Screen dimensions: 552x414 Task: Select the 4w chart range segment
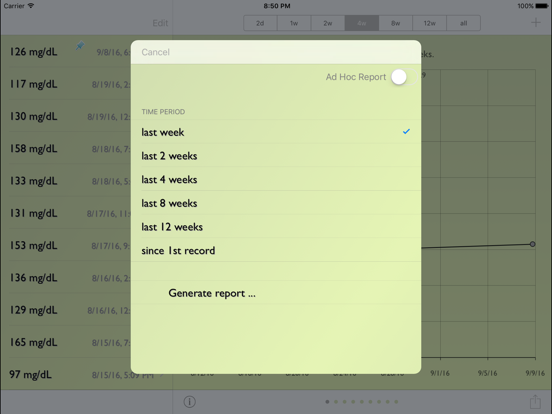(x=362, y=23)
